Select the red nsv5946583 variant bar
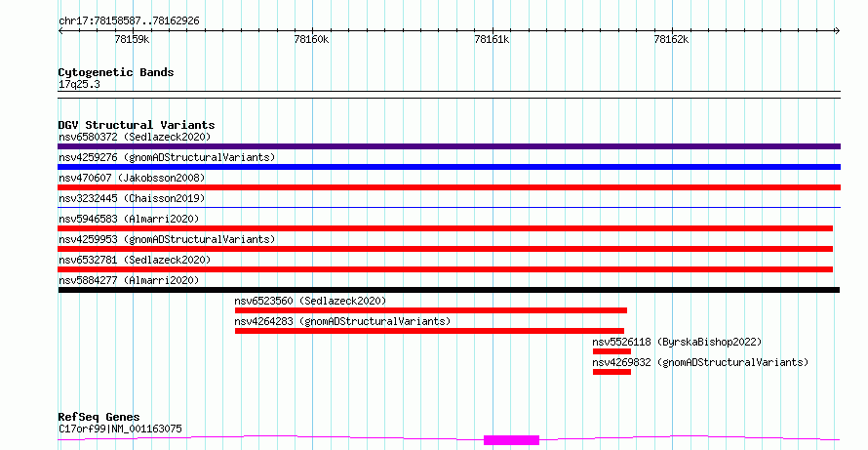This screenshot has height=450, width=868. pos(445,228)
